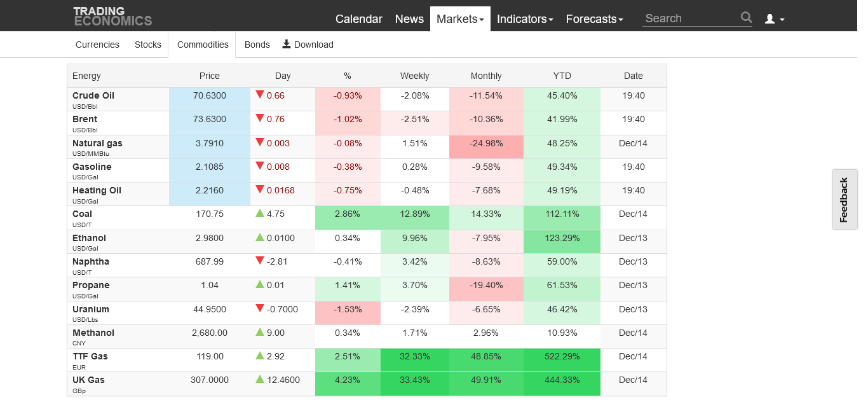Click the green up arrow beside Coal

[259, 213]
